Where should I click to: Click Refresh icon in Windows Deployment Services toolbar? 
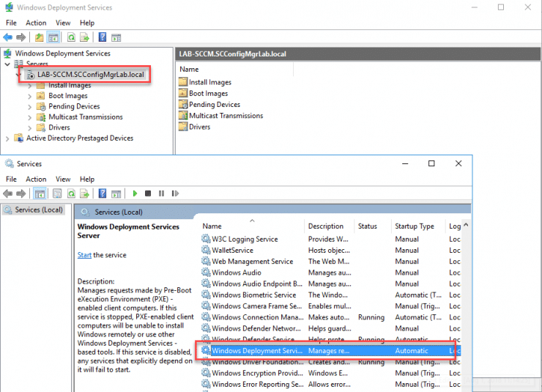(x=71, y=37)
